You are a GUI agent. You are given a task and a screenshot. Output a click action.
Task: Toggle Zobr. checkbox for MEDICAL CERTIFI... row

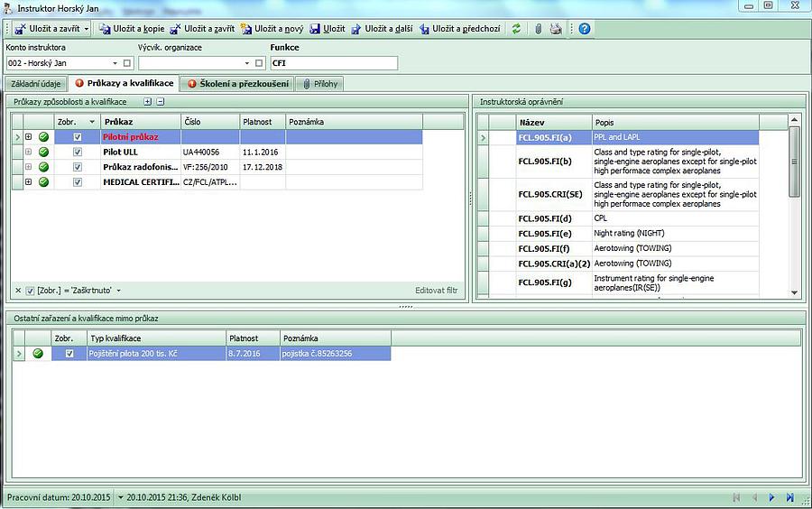78,182
